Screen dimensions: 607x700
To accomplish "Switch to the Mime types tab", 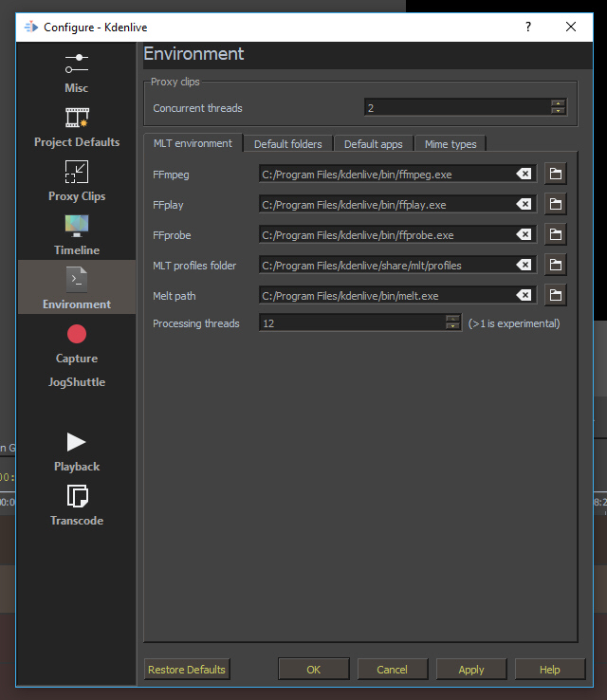I will click(451, 144).
